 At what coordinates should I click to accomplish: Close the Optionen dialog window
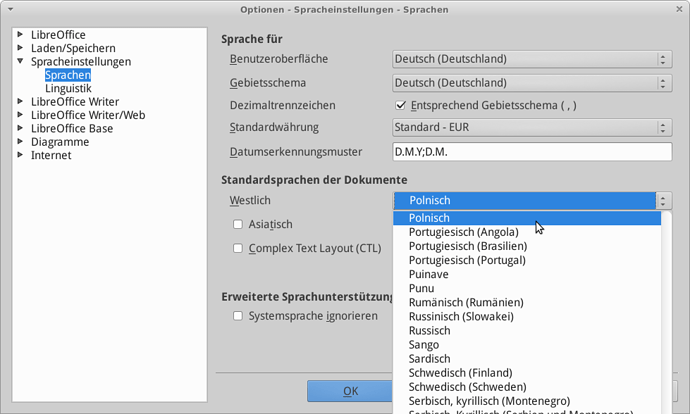pyautogui.click(x=679, y=9)
